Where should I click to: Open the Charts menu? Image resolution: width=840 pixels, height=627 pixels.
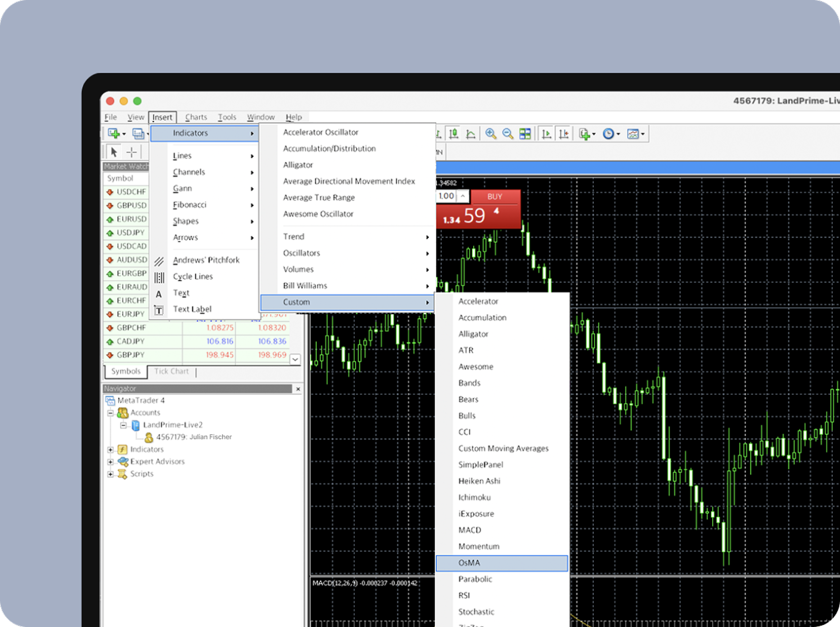click(196, 117)
